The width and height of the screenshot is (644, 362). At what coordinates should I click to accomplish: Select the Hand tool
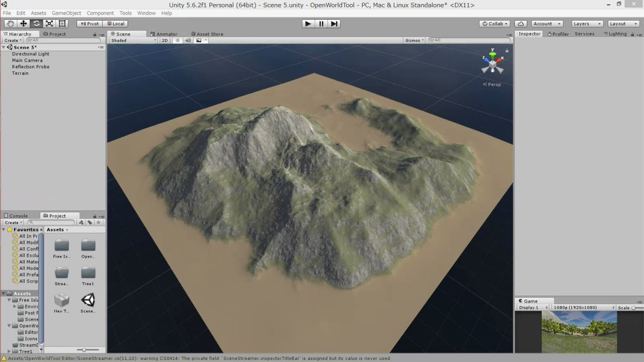click(11, 24)
